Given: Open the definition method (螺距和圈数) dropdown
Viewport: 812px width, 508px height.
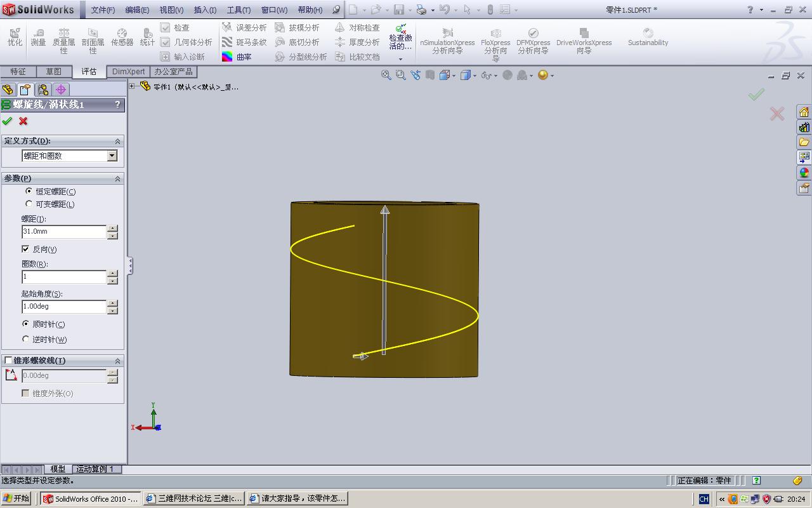Looking at the screenshot, I should 112,156.
